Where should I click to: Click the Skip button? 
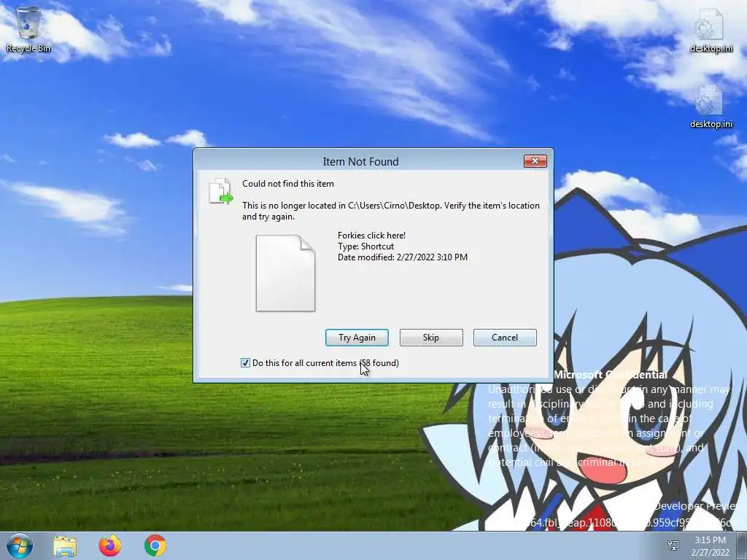point(431,338)
